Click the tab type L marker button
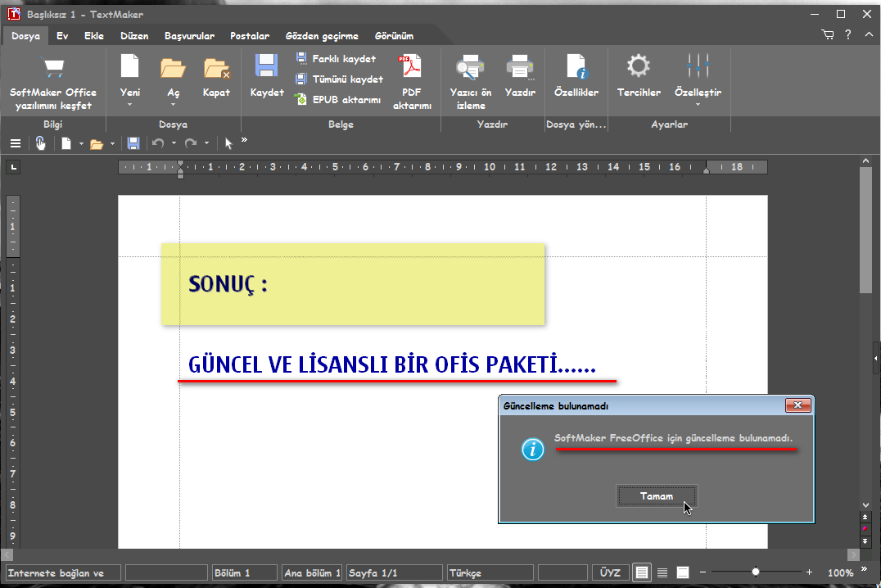 13,167
